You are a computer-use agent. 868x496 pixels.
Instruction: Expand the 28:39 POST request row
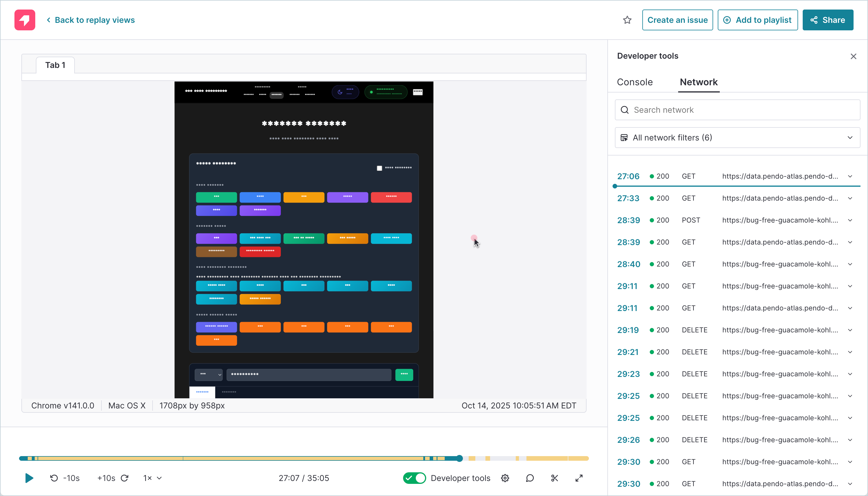[850, 220]
